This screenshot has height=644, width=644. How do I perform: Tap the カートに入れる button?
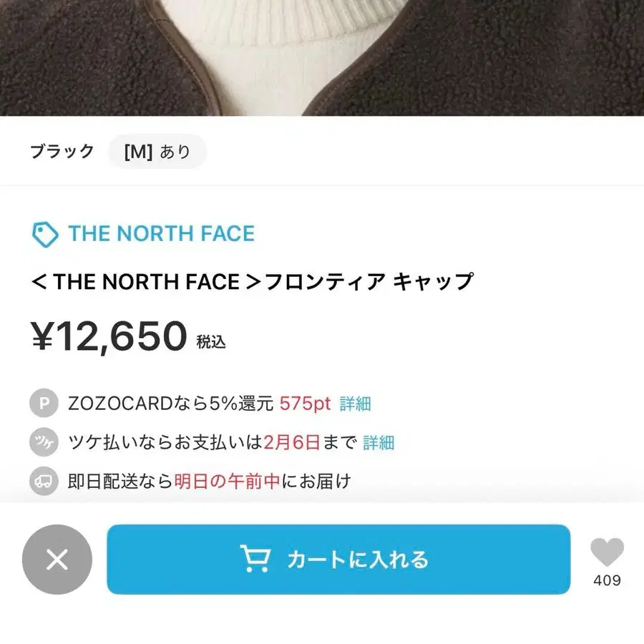point(339,560)
